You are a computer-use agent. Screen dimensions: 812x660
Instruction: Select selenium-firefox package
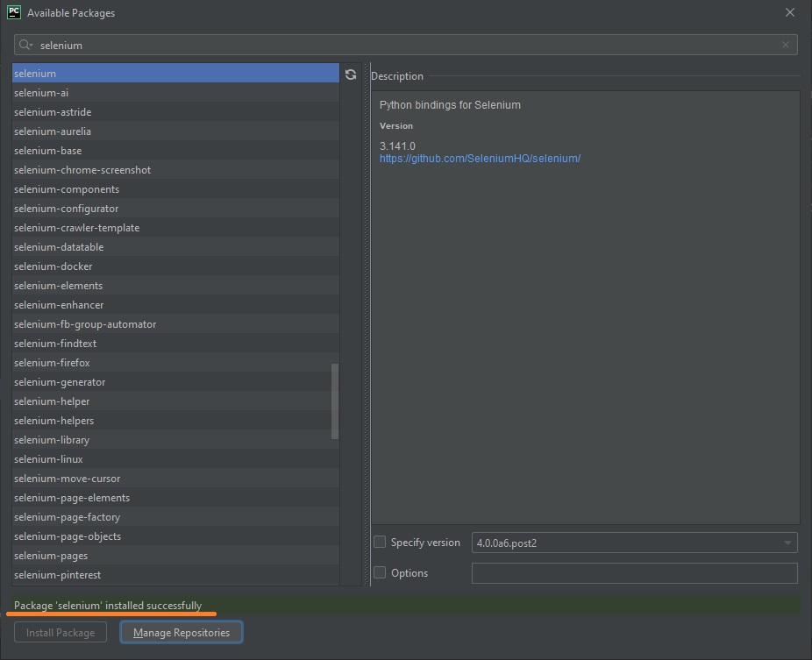(175, 362)
